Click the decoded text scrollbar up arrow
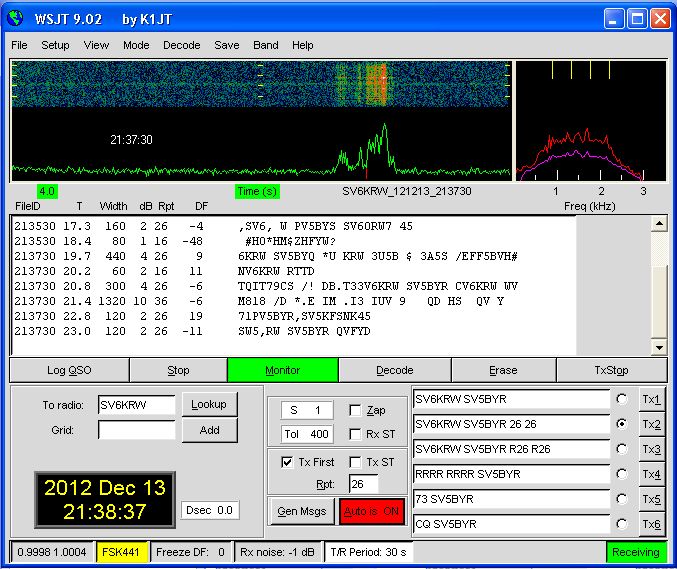 click(x=659, y=224)
